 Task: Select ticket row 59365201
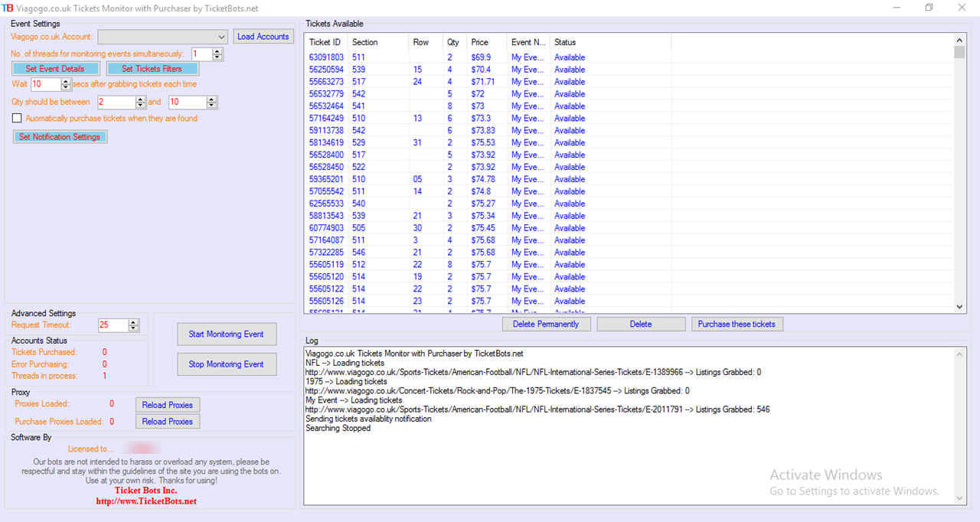[x=629, y=179]
